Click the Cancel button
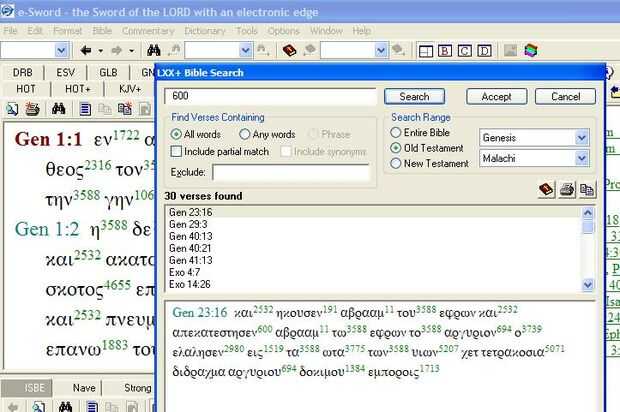Viewport: 620px width, 412px height. 565,96
